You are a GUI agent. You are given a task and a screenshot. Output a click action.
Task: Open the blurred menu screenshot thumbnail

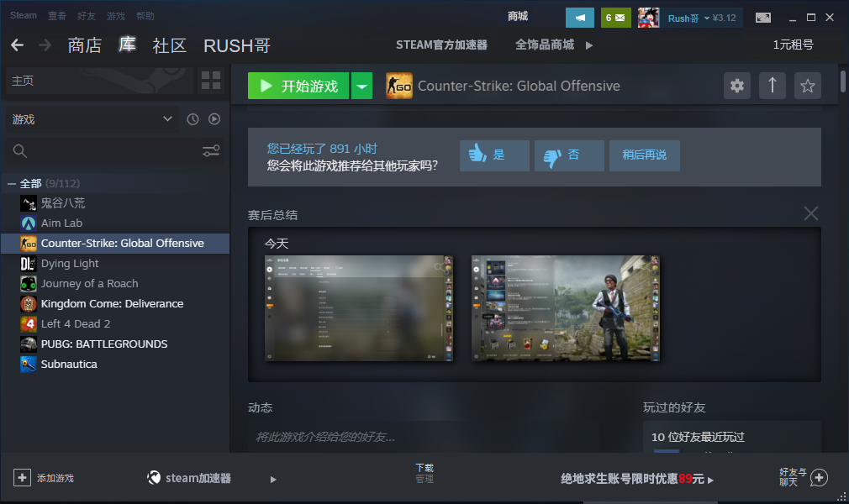tap(358, 308)
